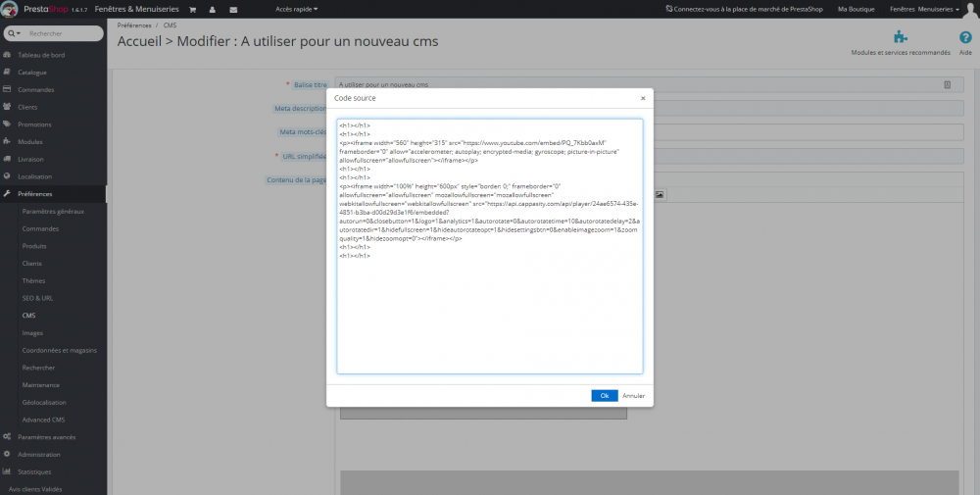This screenshot has width=980, height=495.
Task: Click the Promotions tag icon
Action: (7, 124)
